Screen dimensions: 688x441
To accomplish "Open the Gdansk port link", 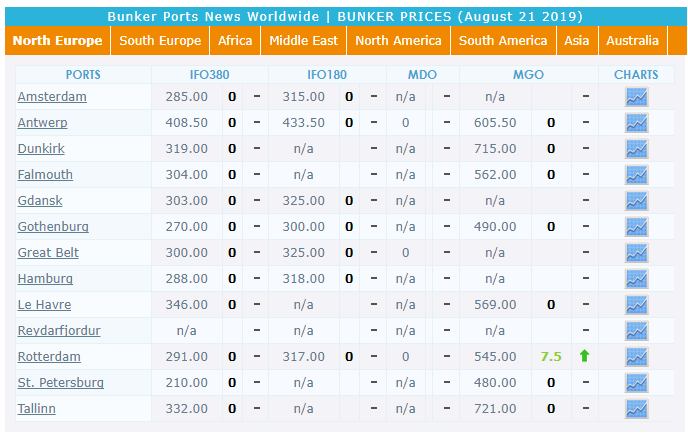I will click(40, 201).
